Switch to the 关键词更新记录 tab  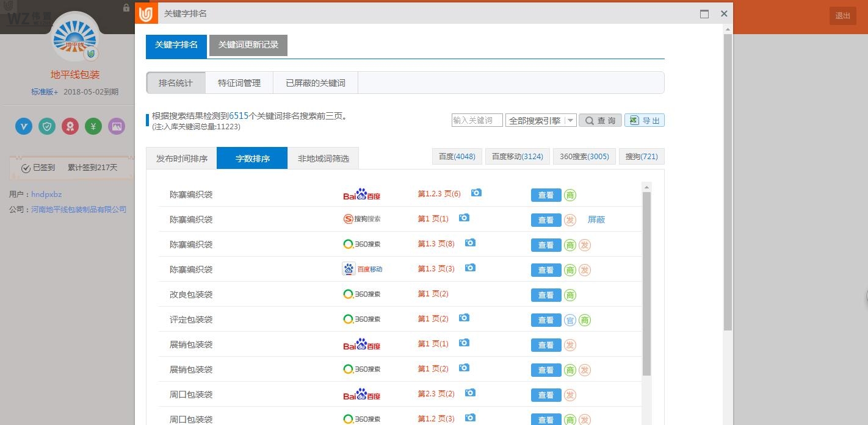[248, 45]
